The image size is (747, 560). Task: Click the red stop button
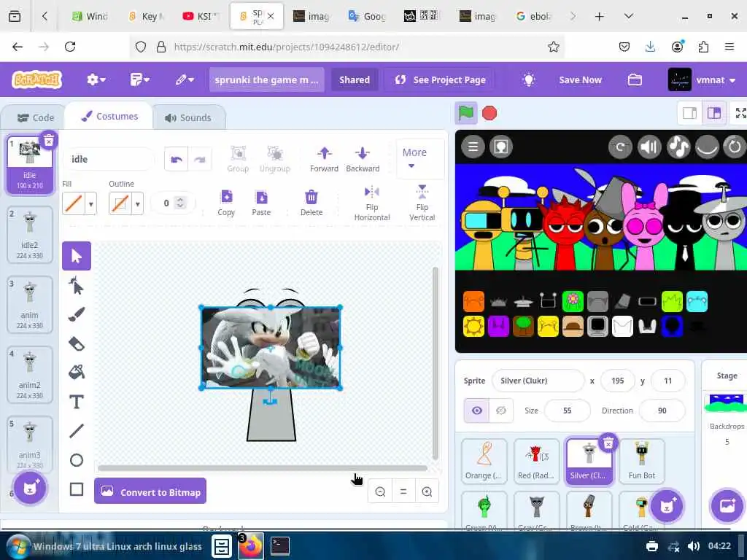pos(489,113)
